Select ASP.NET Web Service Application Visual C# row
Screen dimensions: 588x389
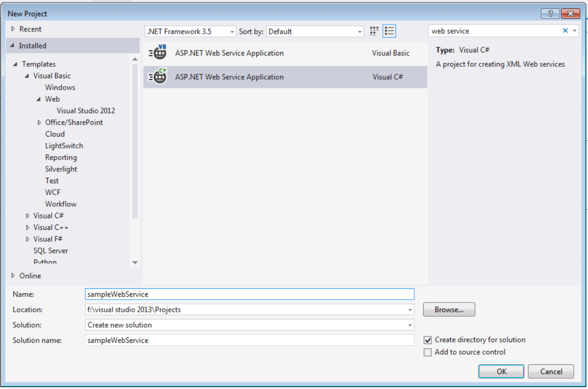click(x=285, y=77)
